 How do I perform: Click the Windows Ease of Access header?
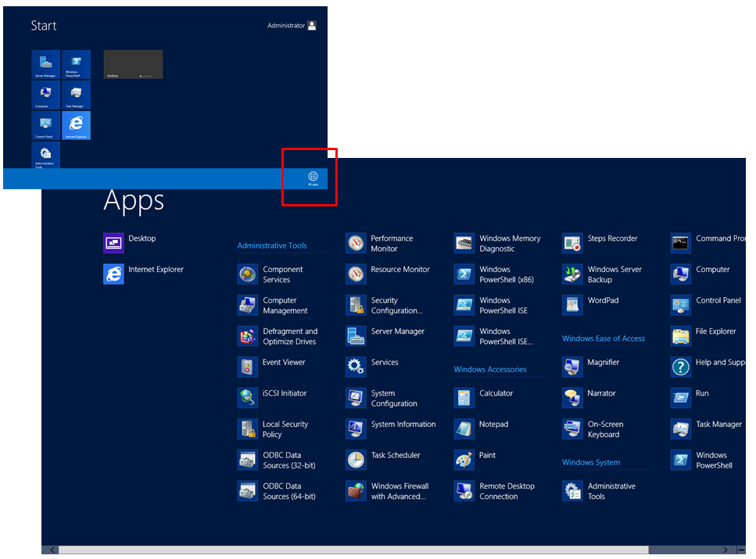coord(604,339)
